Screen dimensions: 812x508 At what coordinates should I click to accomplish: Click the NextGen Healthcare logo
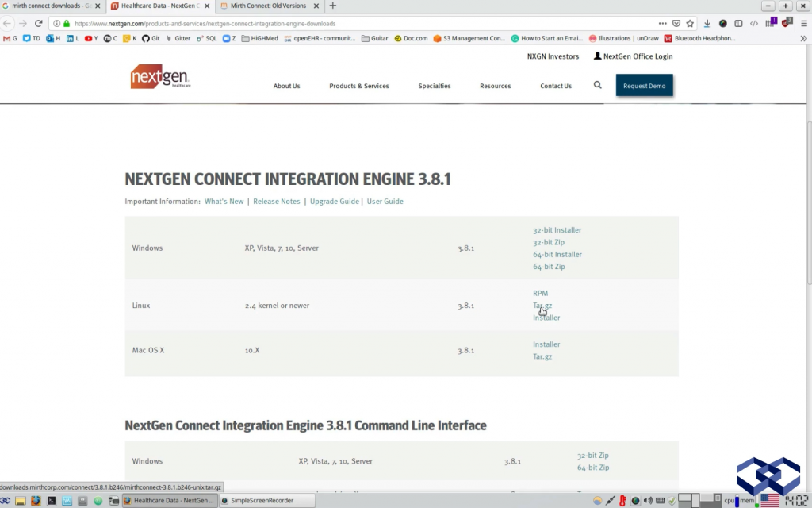pyautogui.click(x=160, y=77)
